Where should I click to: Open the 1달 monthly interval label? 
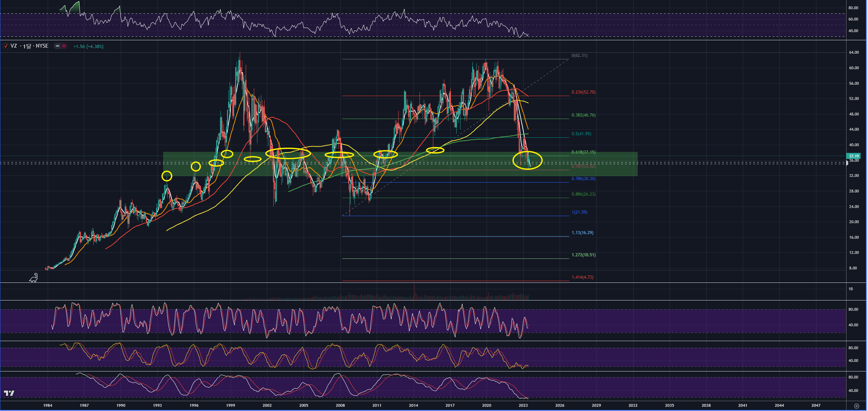click(x=27, y=46)
